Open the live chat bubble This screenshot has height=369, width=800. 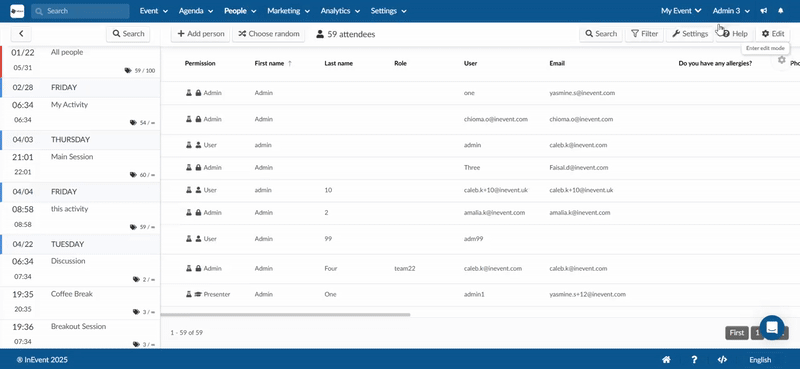pos(771,328)
